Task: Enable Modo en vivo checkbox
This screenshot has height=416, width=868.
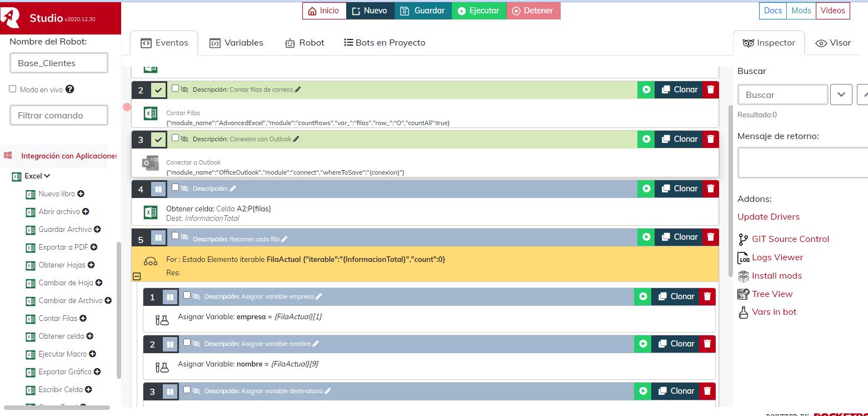Action: [x=13, y=89]
